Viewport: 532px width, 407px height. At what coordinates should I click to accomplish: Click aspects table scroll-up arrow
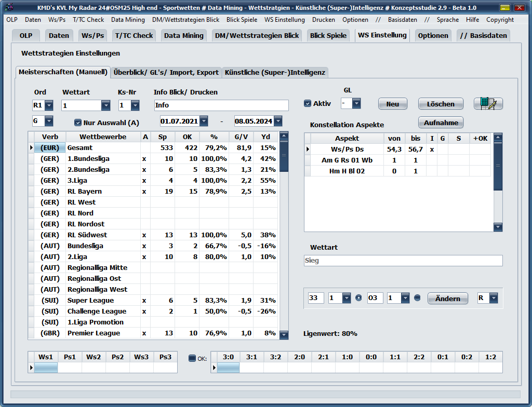(x=498, y=138)
